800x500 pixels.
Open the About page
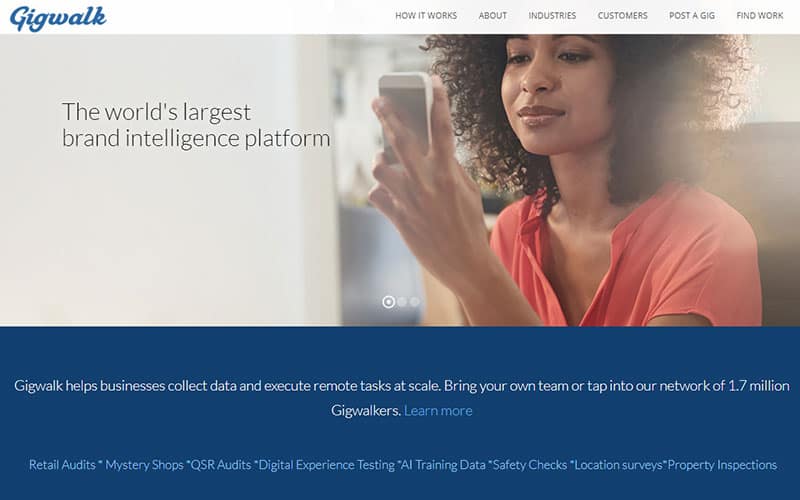coord(493,16)
